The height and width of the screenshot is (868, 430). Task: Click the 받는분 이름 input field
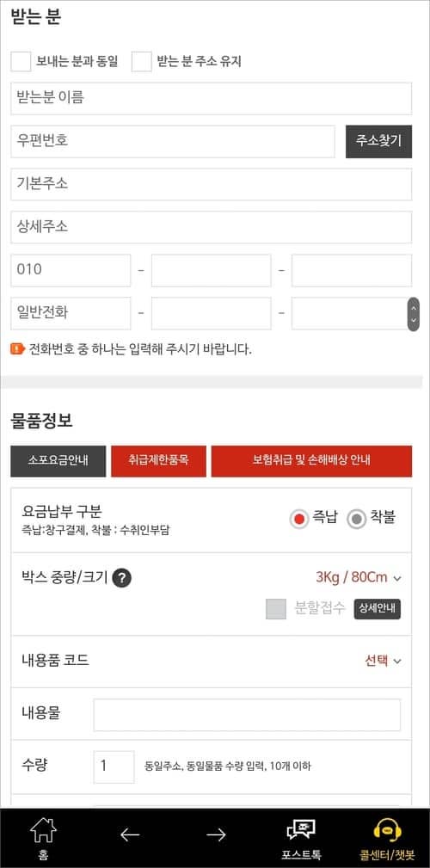point(212,99)
